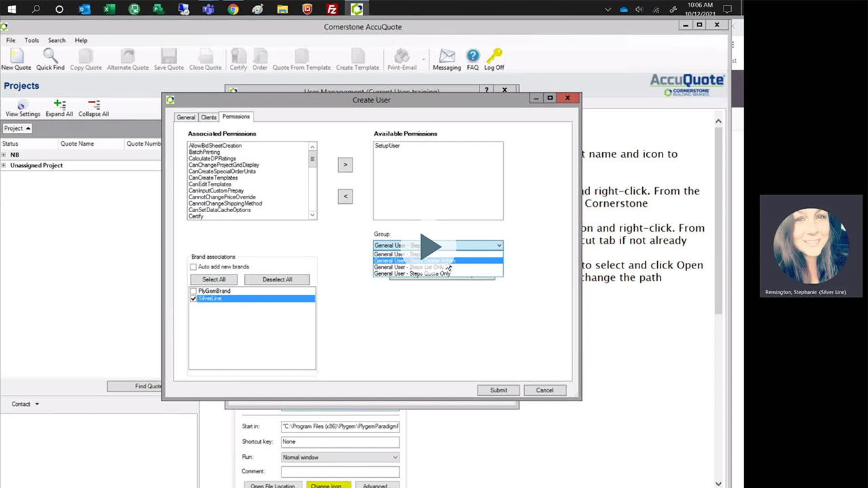Click the Select All brands button
The width and height of the screenshot is (868, 488).
(x=214, y=279)
